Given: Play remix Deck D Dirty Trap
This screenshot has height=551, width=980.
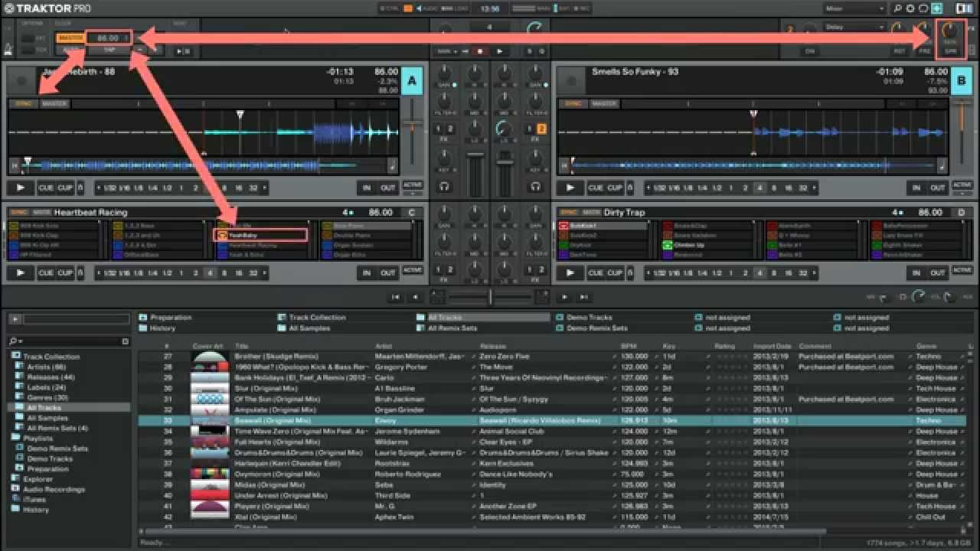Looking at the screenshot, I should coord(570,272).
